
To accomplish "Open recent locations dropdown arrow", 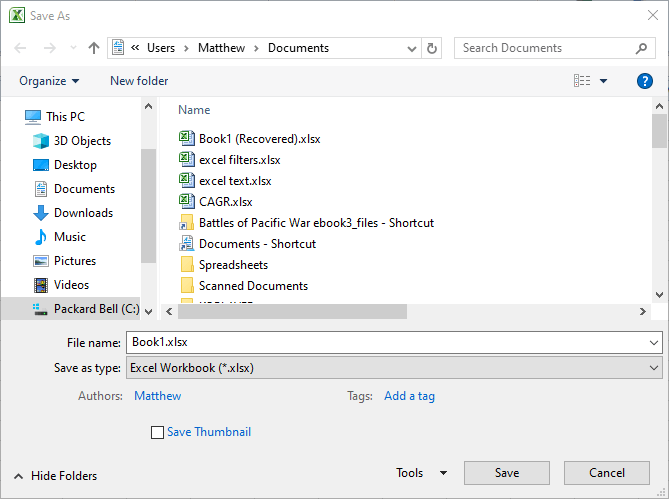I will [x=73, y=48].
